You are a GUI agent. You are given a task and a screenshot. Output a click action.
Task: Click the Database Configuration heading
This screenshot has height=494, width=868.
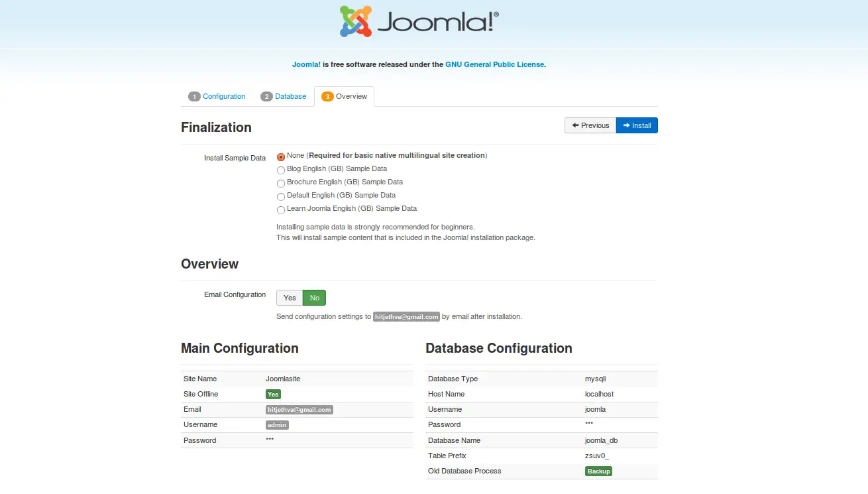499,348
